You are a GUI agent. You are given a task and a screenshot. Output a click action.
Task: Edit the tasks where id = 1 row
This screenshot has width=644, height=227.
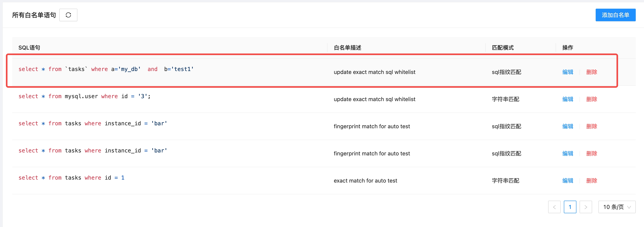click(568, 180)
